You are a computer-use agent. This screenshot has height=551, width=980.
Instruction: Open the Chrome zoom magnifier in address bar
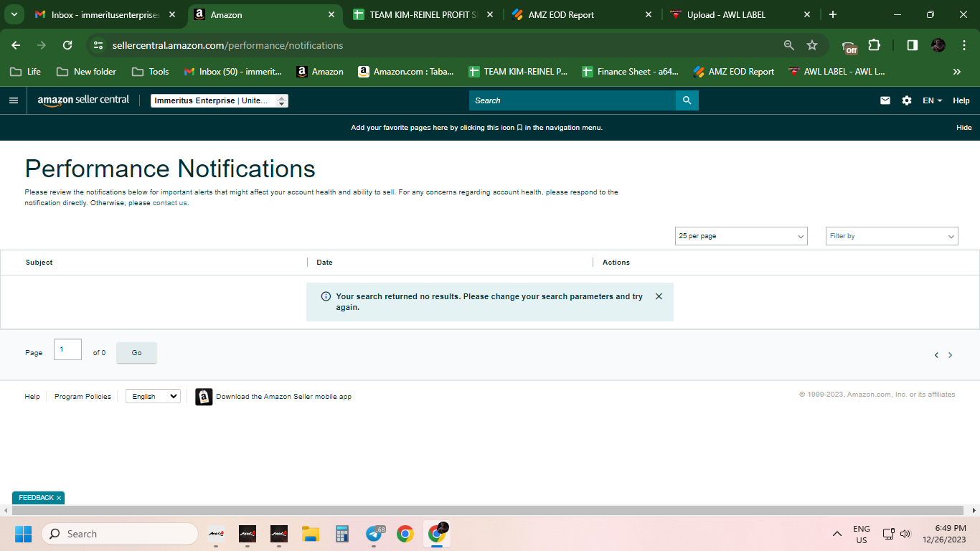click(x=789, y=45)
